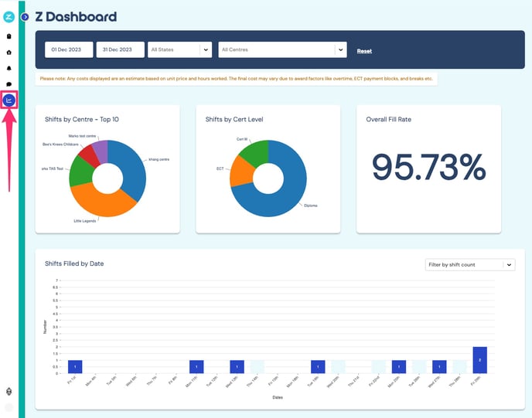This screenshot has width=532, height=418.
Task: Click the support icon at sidebar bottom
Action: pyautogui.click(x=9, y=391)
